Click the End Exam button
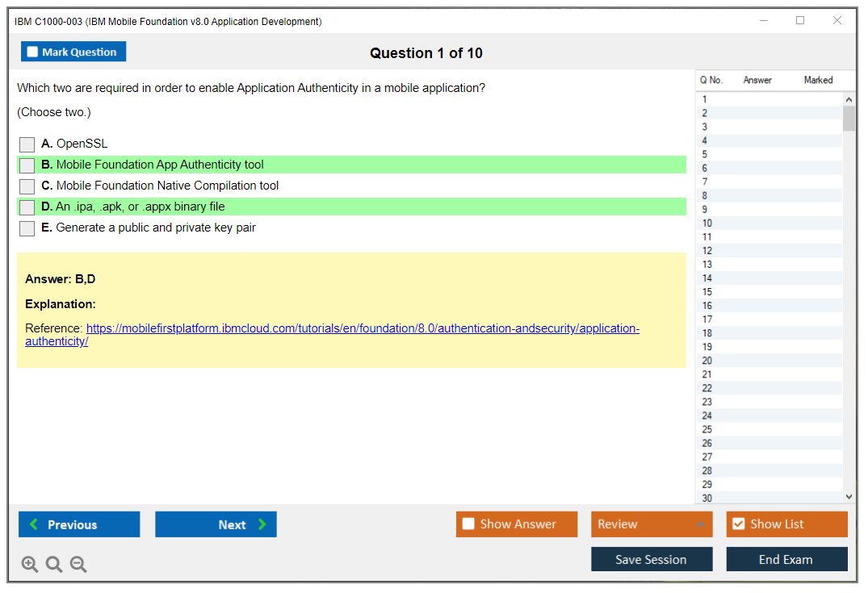 coord(786,559)
